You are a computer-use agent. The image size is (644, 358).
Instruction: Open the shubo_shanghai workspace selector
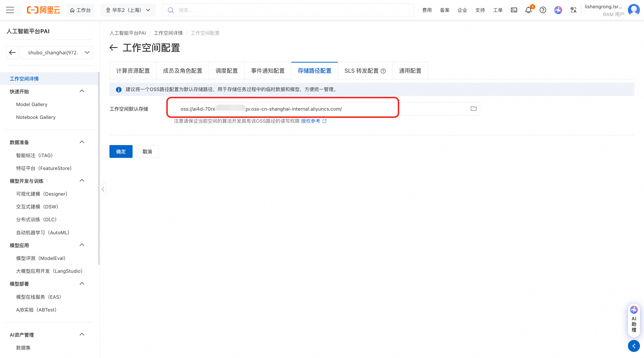tap(56, 53)
